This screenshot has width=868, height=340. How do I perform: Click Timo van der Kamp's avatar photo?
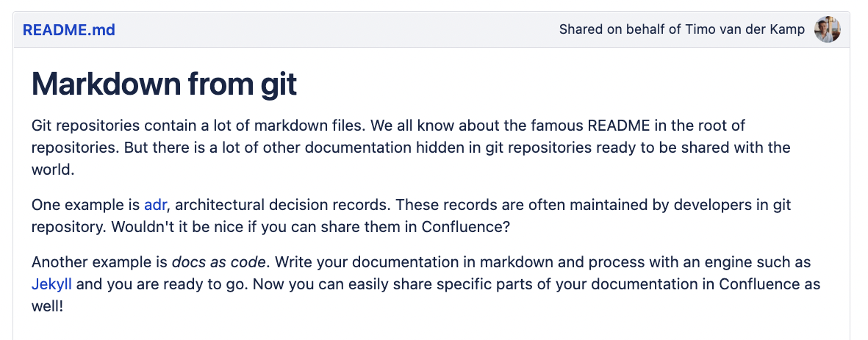point(827,30)
